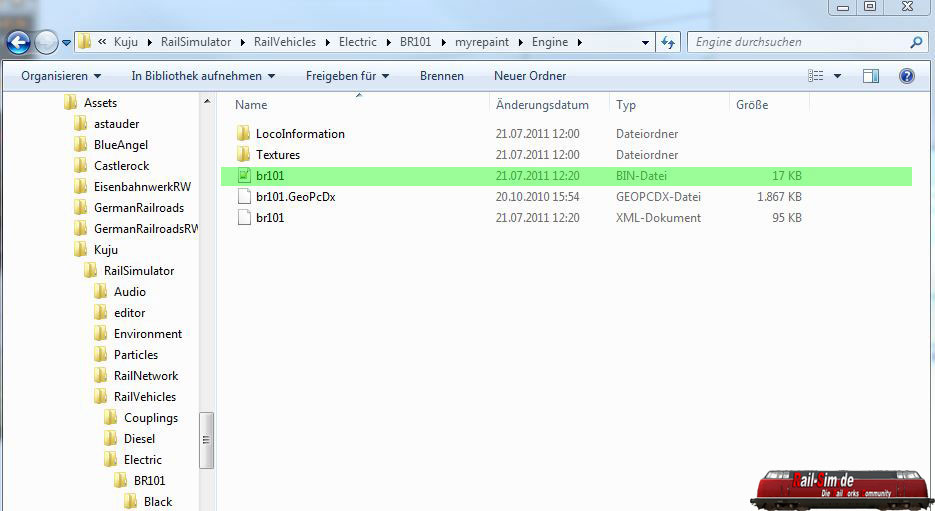Go back with the blue Back arrow

[18, 42]
